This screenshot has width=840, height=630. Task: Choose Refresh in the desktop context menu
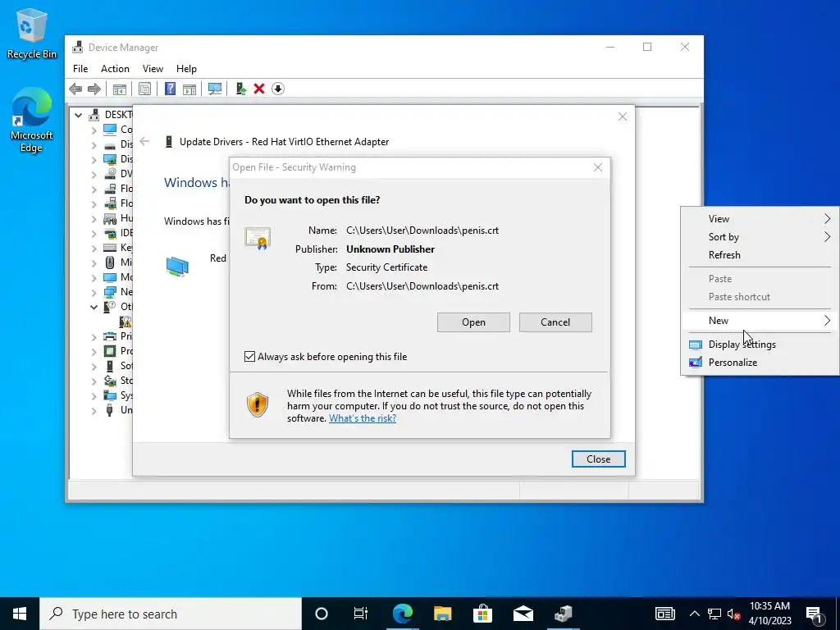tap(760, 255)
